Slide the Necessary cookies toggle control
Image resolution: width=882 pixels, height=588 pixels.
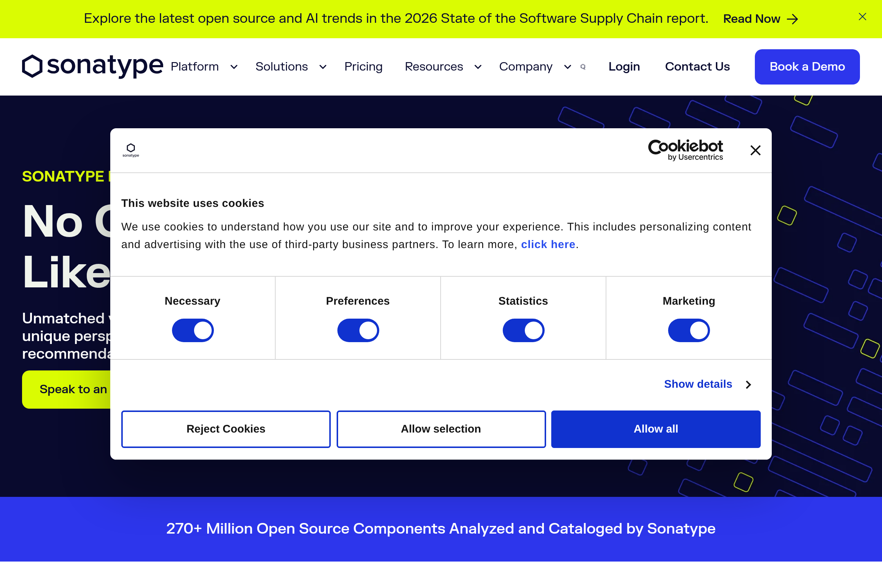click(192, 330)
